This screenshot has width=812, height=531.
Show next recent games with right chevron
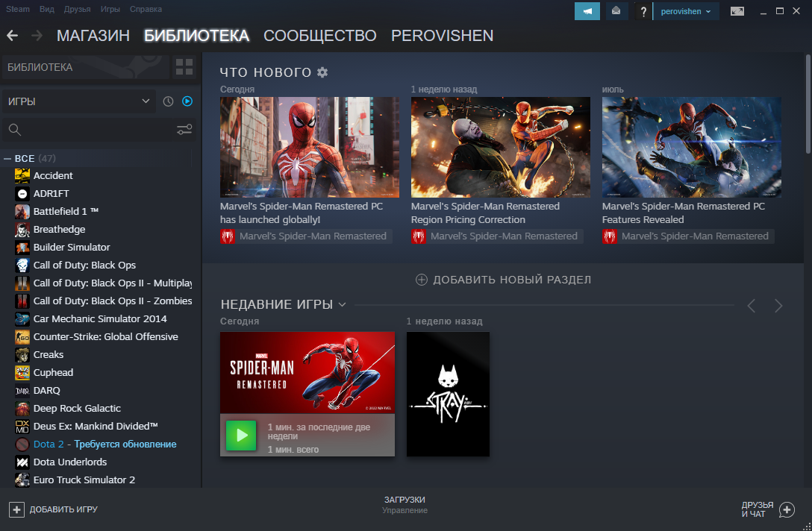coord(778,306)
